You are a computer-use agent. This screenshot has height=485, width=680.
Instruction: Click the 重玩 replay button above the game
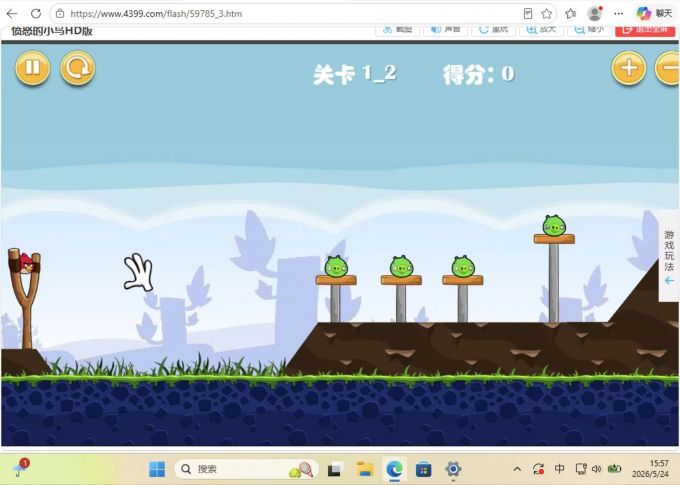[x=494, y=29]
